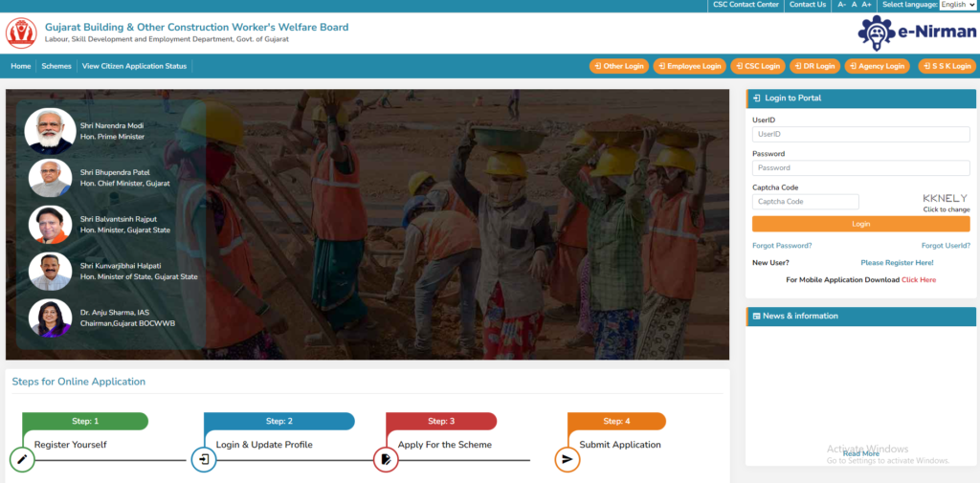The width and height of the screenshot is (980, 483).
Task: Click the News & information header icon
Action: point(756,317)
